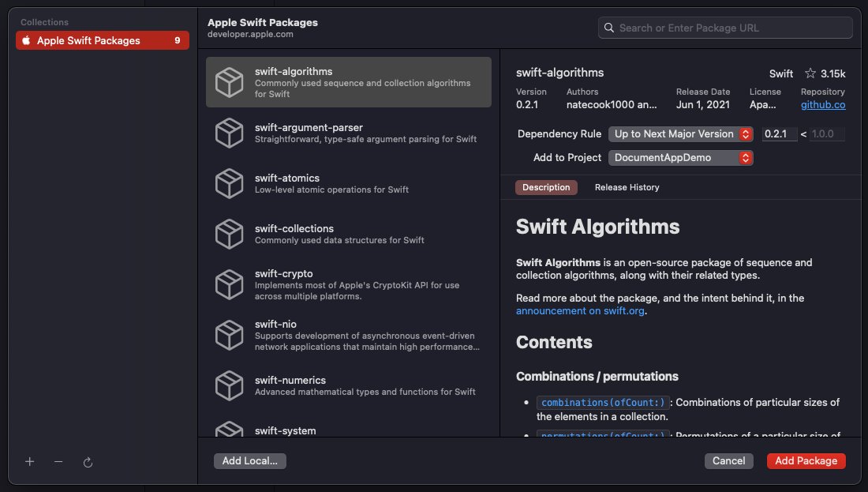Click the Apple logo in Collections sidebar
868x492 pixels.
pos(26,40)
